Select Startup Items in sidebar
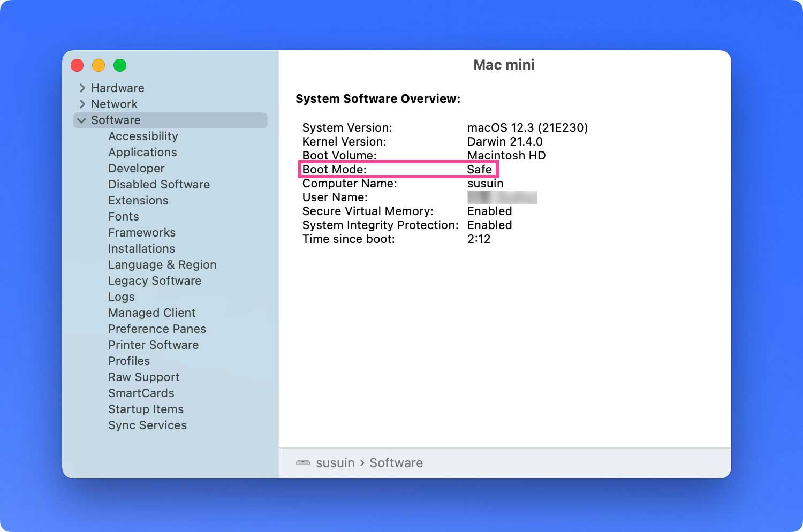 [x=146, y=409]
